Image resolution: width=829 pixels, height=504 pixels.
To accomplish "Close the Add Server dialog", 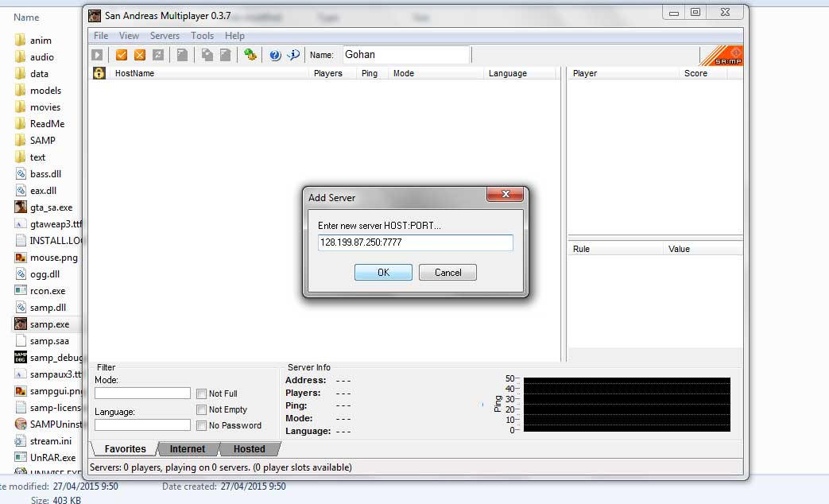I will [505, 194].
